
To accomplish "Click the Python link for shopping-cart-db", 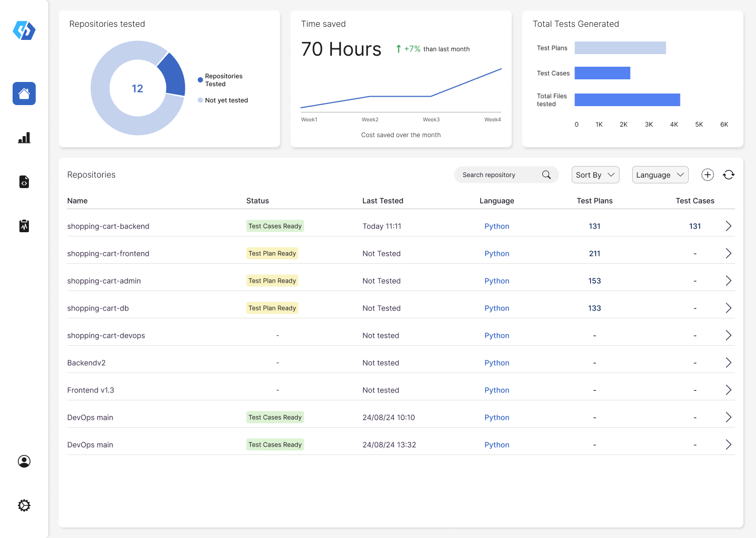I will coord(497,308).
